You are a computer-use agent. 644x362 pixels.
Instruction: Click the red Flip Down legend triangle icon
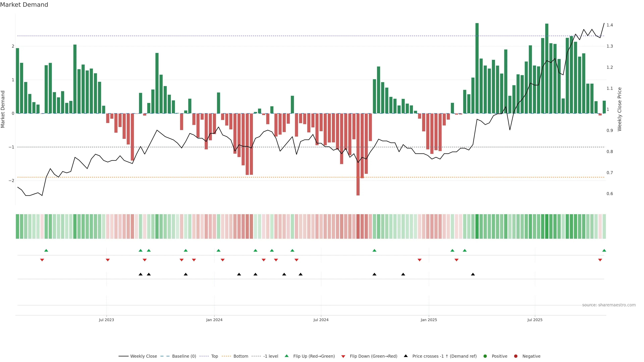coord(343,356)
